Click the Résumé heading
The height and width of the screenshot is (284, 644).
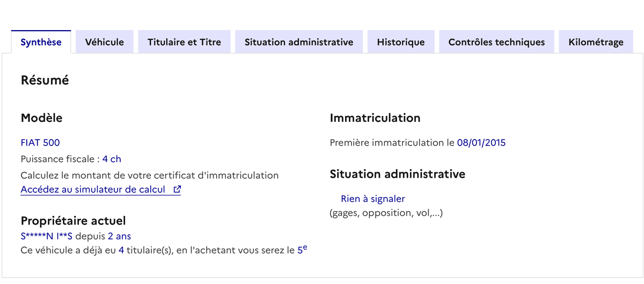(45, 81)
